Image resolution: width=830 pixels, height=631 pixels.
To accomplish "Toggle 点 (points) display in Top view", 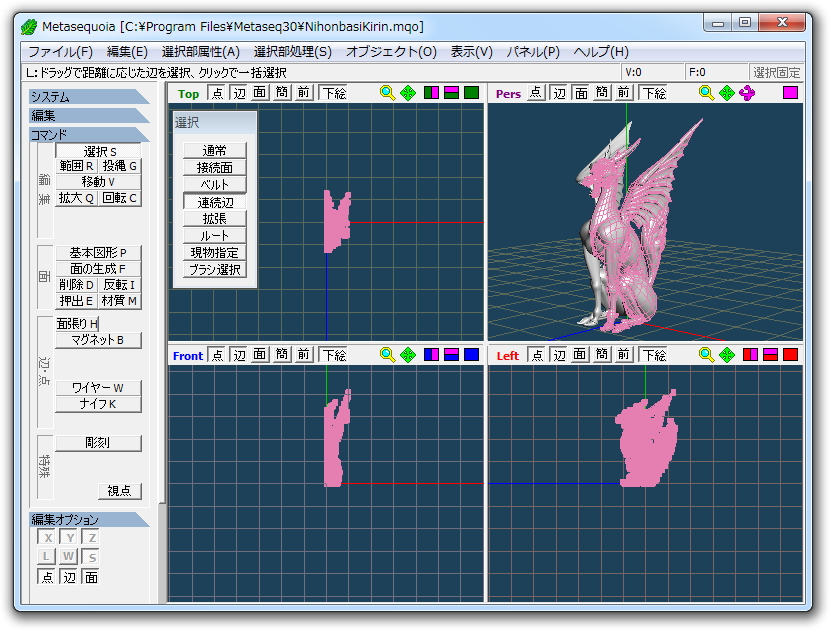I will pos(217,93).
